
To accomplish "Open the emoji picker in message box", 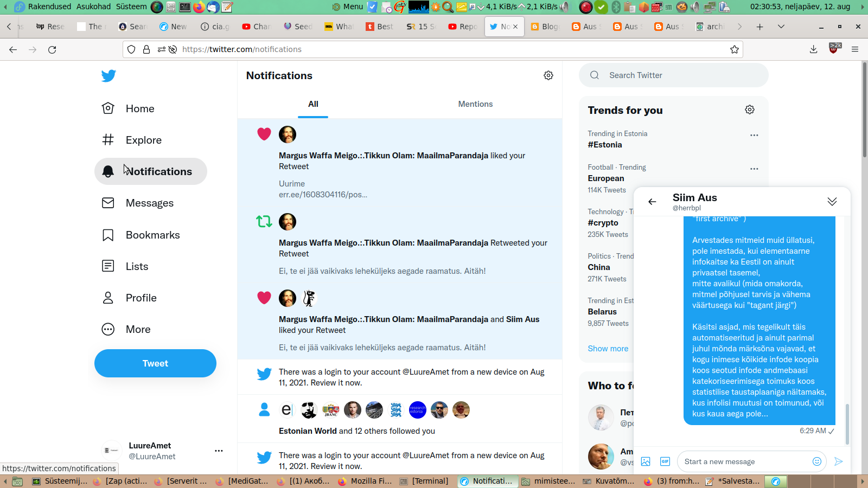I will click(x=817, y=461).
